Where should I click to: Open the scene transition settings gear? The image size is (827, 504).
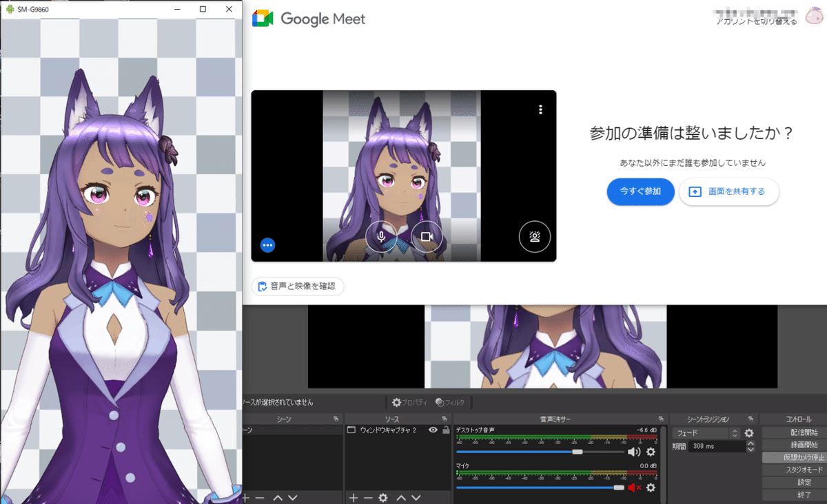pyautogui.click(x=748, y=434)
